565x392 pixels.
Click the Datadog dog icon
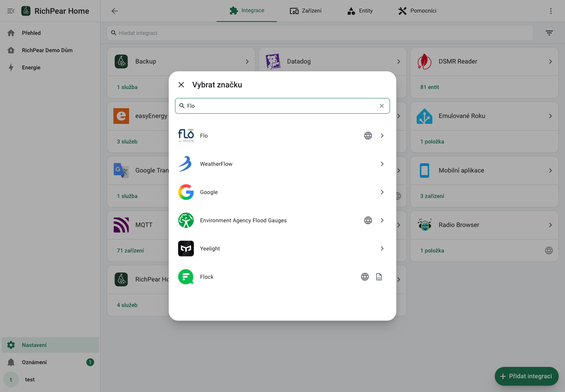point(273,62)
